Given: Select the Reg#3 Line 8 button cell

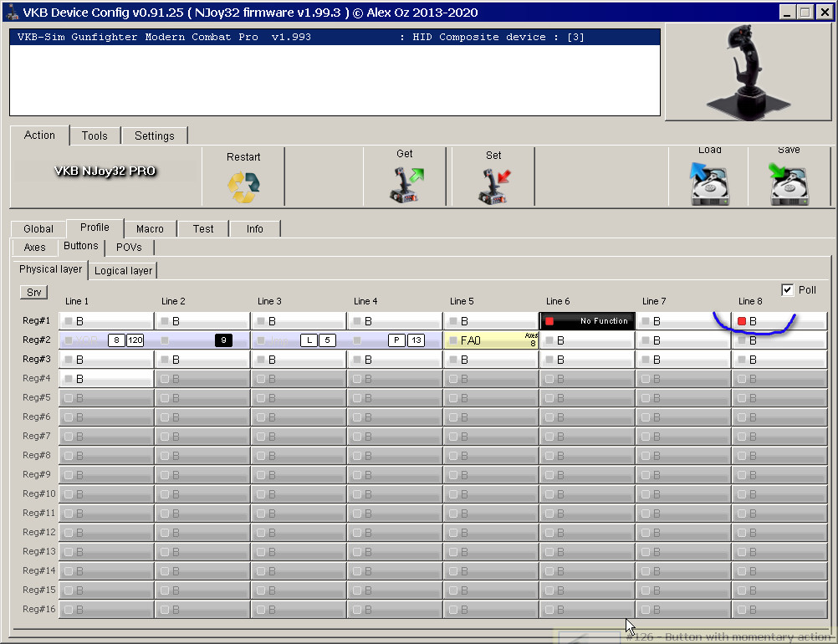Looking at the screenshot, I should (x=779, y=359).
